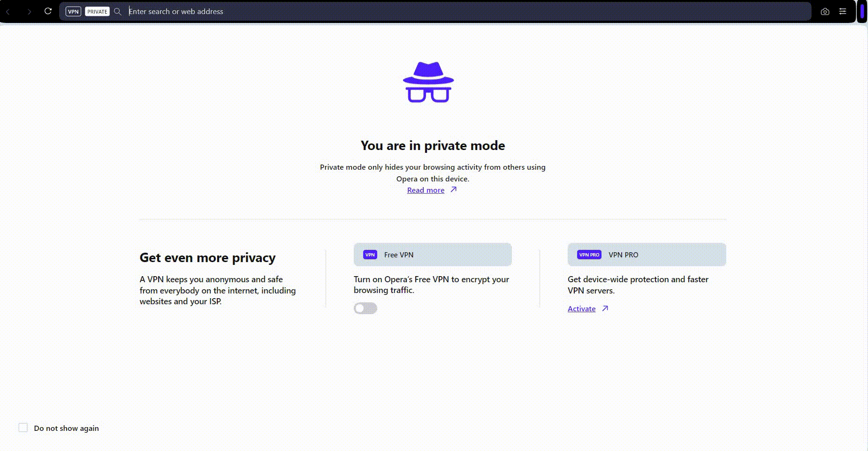Toggle the Free VPN switch on

(365, 308)
